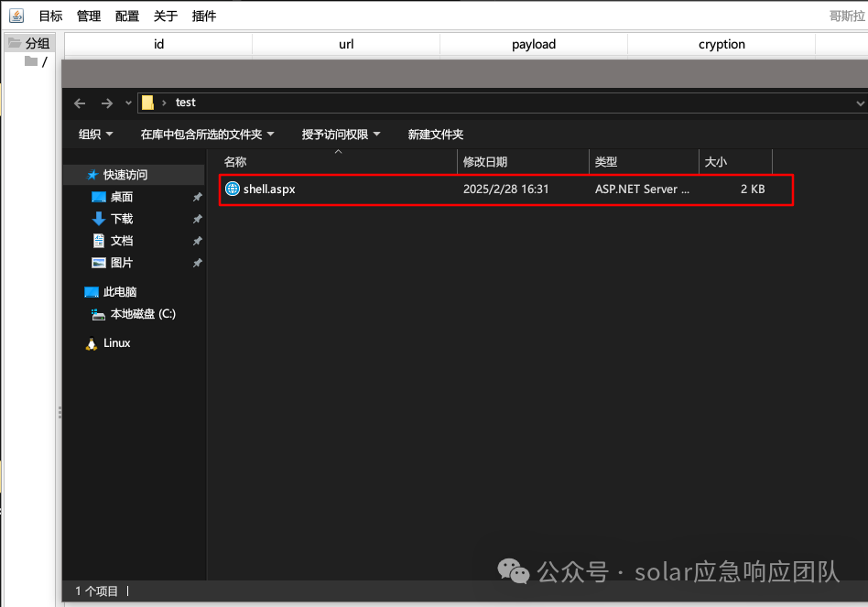Click the back arrow in Explorer
The width and height of the screenshot is (868, 607).
click(80, 103)
